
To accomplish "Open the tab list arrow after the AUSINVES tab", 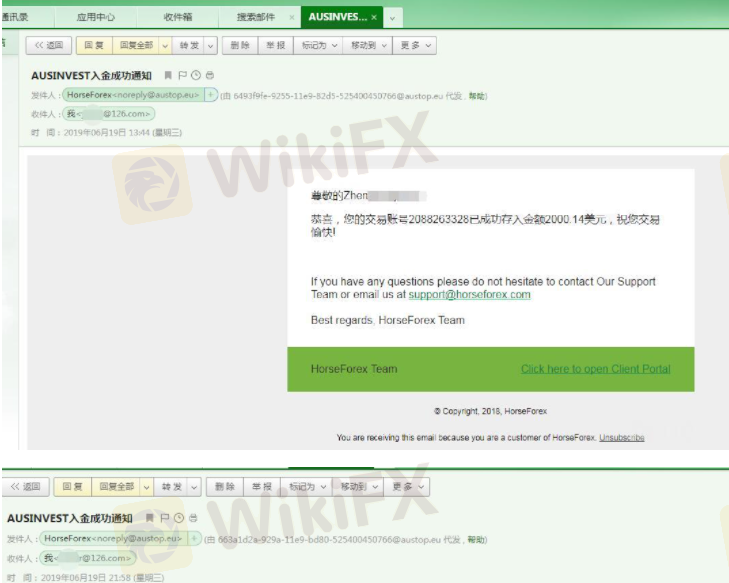I will point(392,18).
